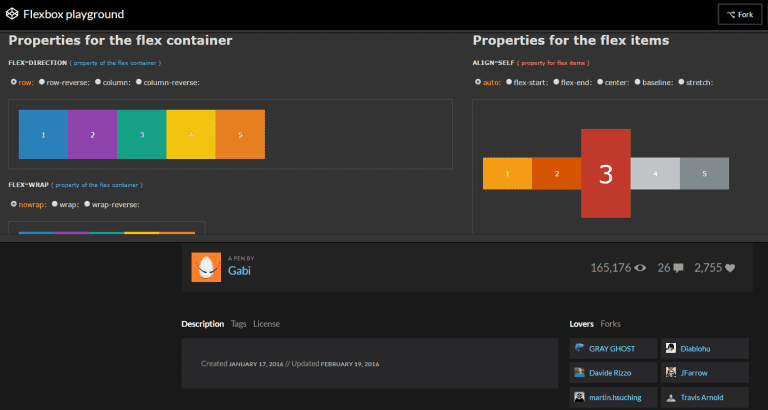
Task: Click the views eye icon
Action: click(x=640, y=268)
